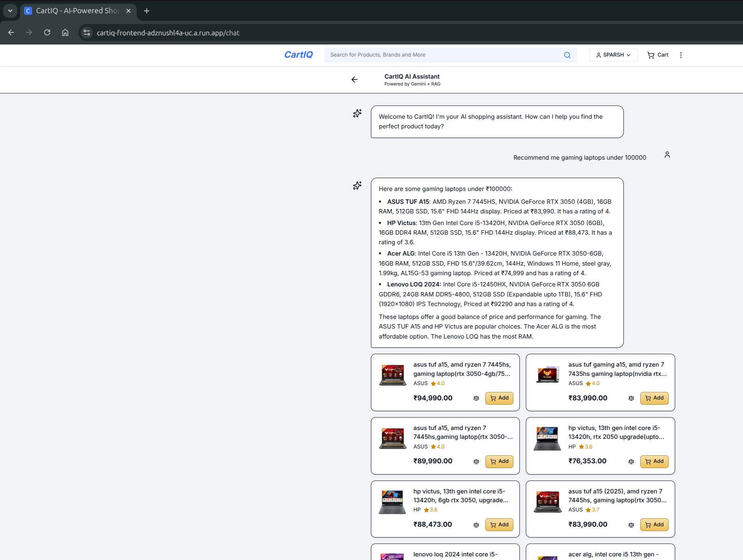Compare the ₹89,990.00 ASUS TUF A15

(476, 462)
